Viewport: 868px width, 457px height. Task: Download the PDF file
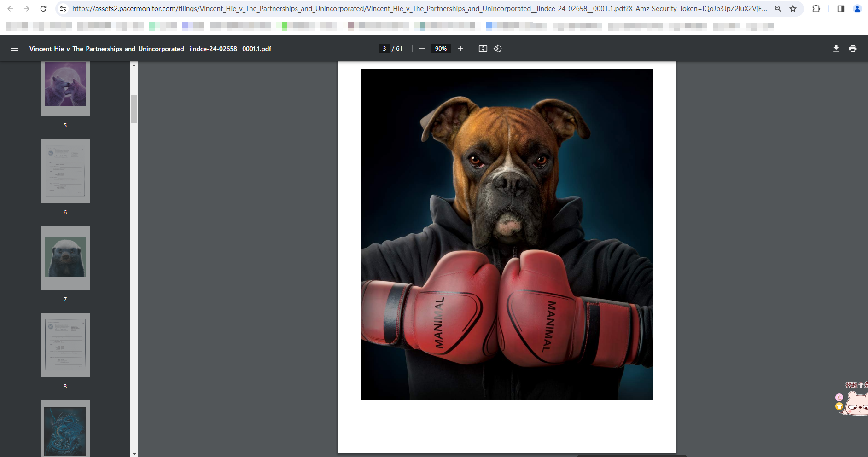(x=836, y=48)
